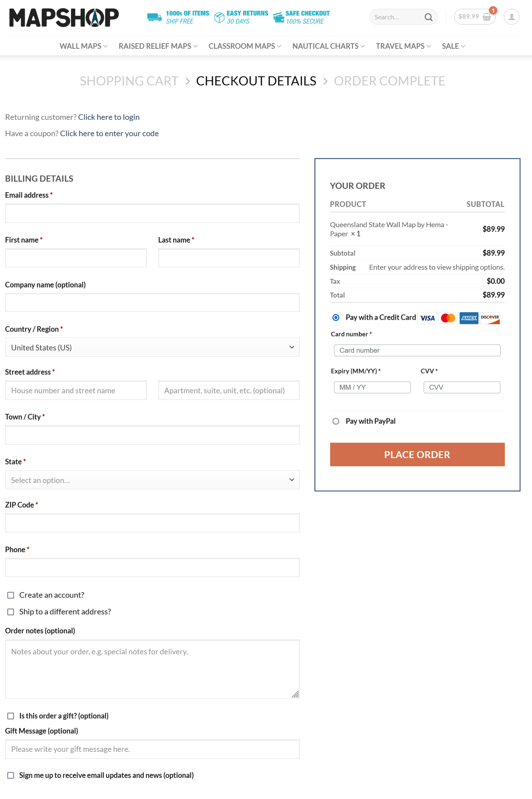Click the login link for returning customers

pyautogui.click(x=109, y=117)
